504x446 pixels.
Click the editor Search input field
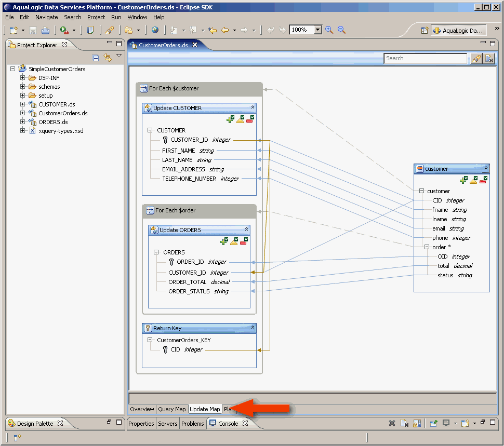tap(425, 59)
